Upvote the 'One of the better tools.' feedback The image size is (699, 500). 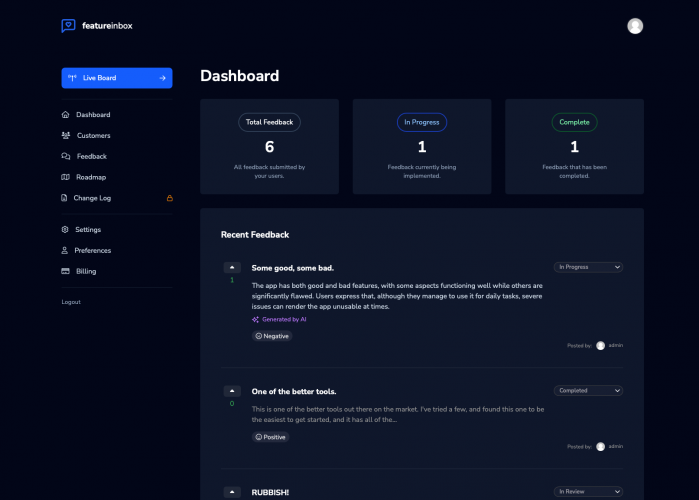click(x=232, y=391)
